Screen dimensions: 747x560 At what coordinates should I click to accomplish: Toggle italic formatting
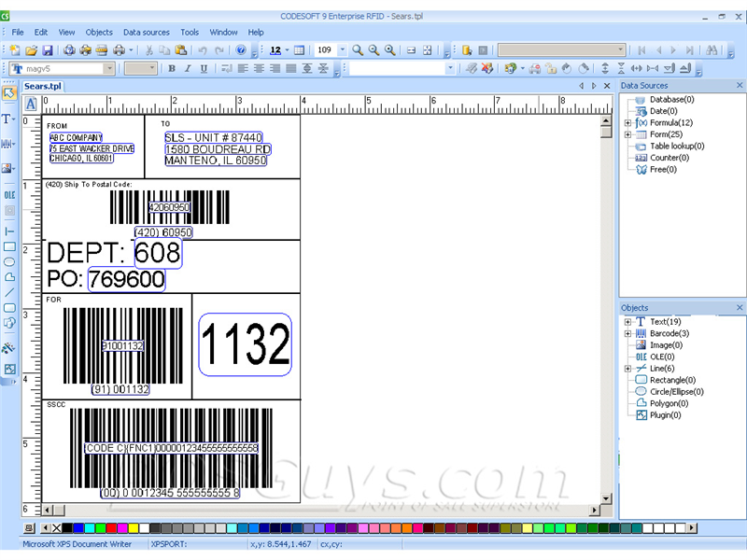(188, 68)
